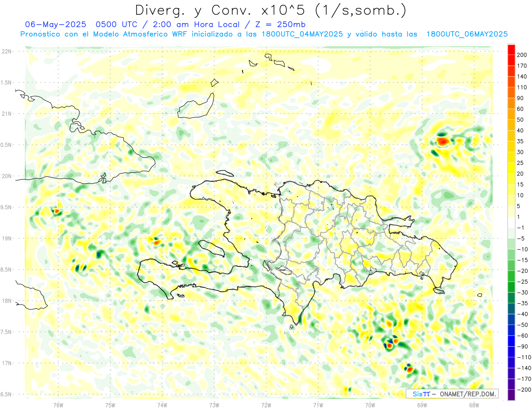Click the latitude label "19N"

click(6, 239)
